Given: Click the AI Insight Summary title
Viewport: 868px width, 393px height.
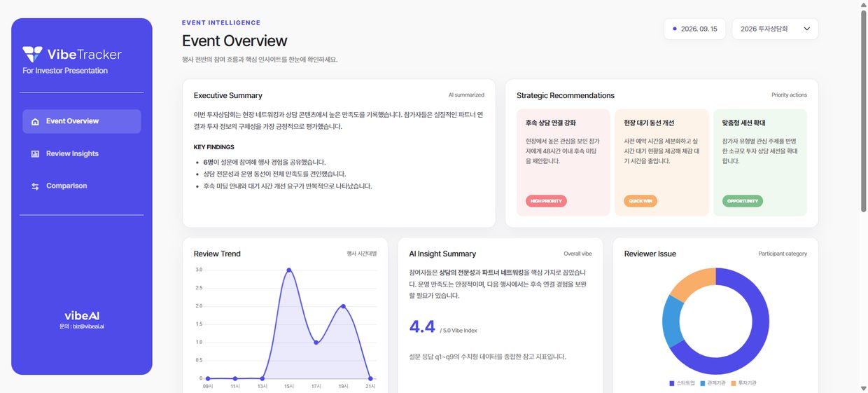Looking at the screenshot, I should pos(442,254).
